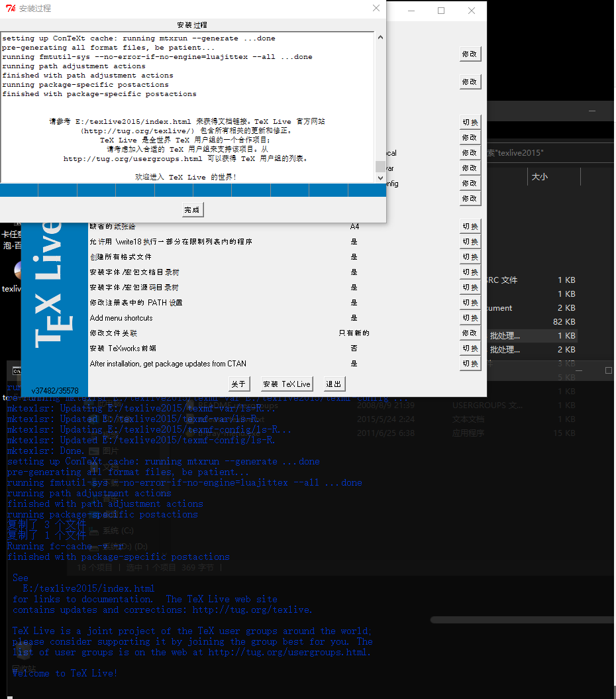Click the Add menu shortcuts label
The height and width of the screenshot is (699, 616).
click(121, 318)
